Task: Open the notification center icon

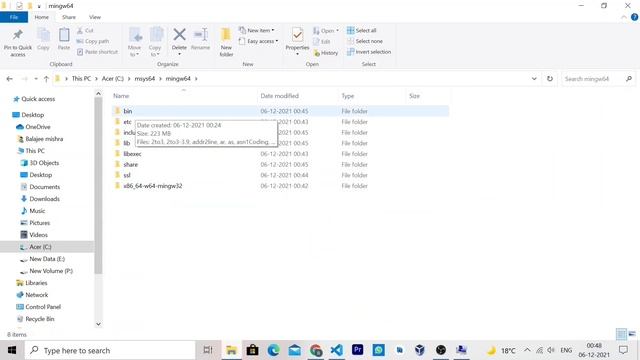Action: coord(623,350)
